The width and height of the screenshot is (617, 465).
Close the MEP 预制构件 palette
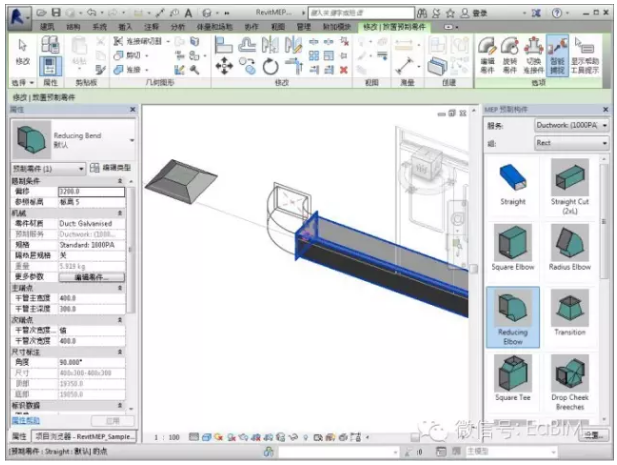pyautogui.click(x=605, y=109)
